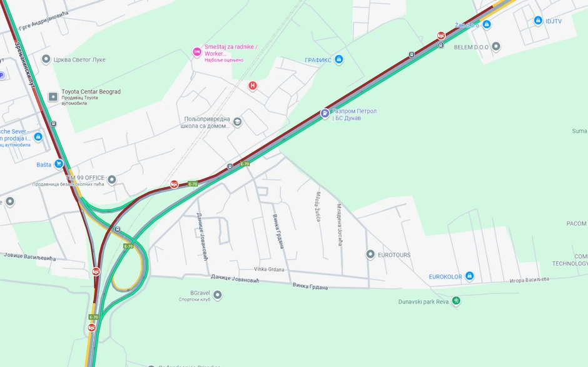Click the Dunavski park Reva green pin
The width and height of the screenshot is (588, 367).
pos(456,301)
